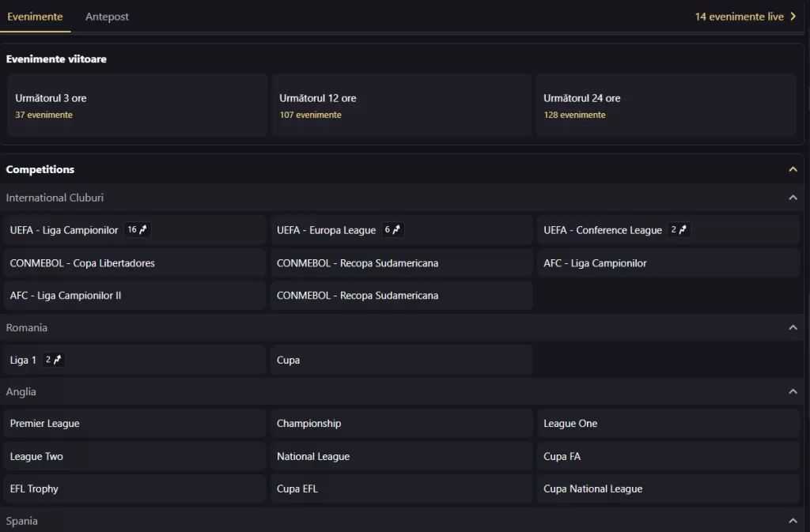Viewport: 810px width, 532px height.
Task: Open UEFA - Europa League competition
Action: pyautogui.click(x=401, y=230)
